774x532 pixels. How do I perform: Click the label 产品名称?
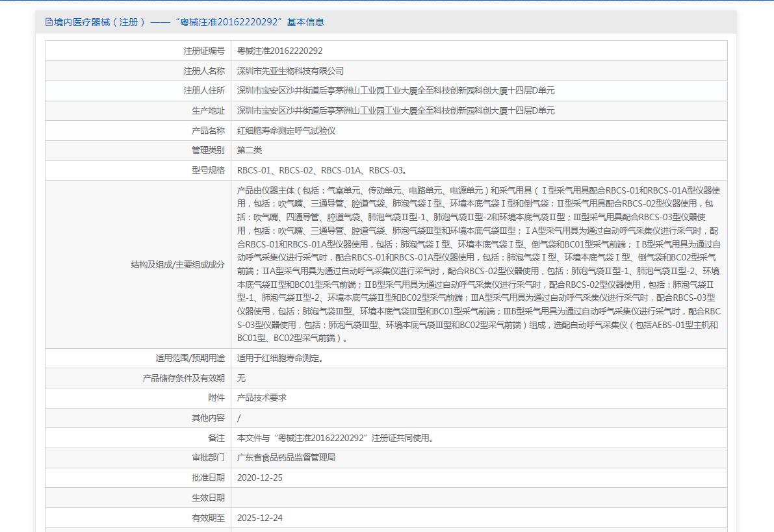209,131
